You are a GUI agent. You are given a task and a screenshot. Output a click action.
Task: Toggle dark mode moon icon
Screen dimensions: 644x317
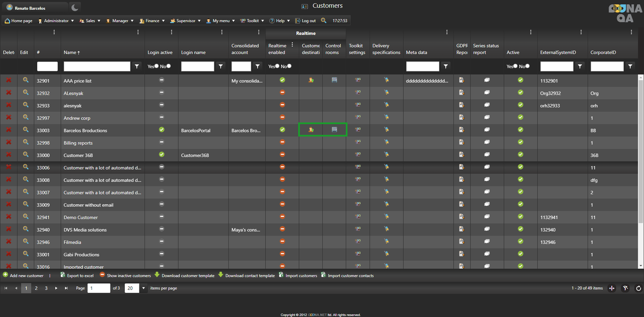click(74, 7)
